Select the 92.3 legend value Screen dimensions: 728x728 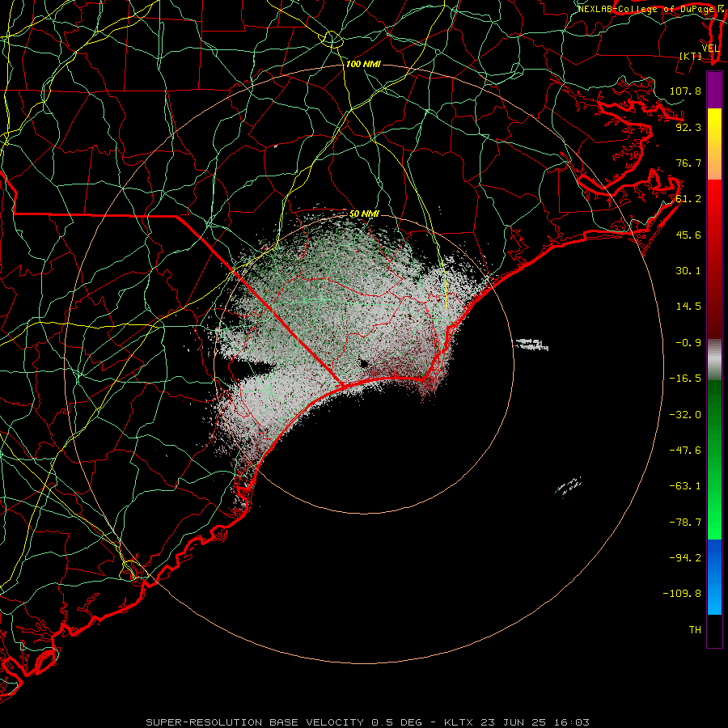click(x=688, y=127)
